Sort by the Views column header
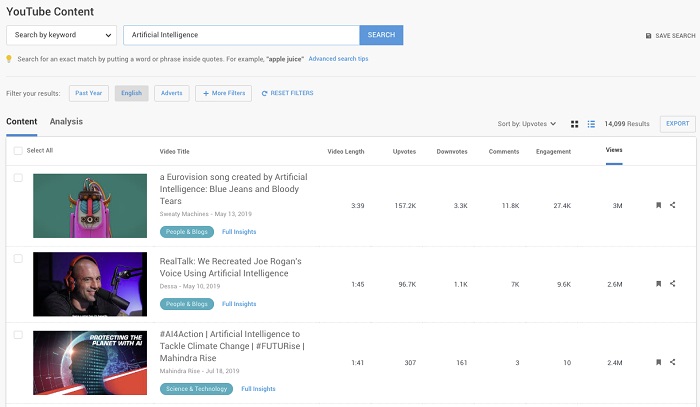 pyautogui.click(x=614, y=150)
